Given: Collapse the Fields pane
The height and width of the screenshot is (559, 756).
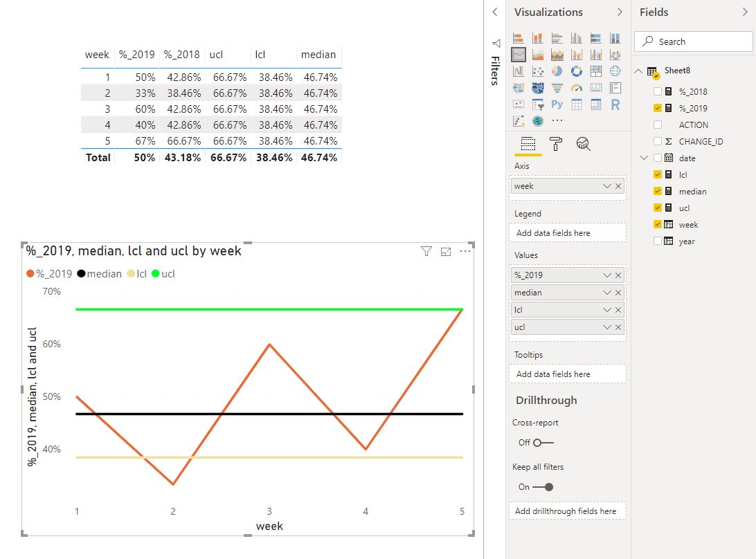Looking at the screenshot, I should tap(745, 12).
